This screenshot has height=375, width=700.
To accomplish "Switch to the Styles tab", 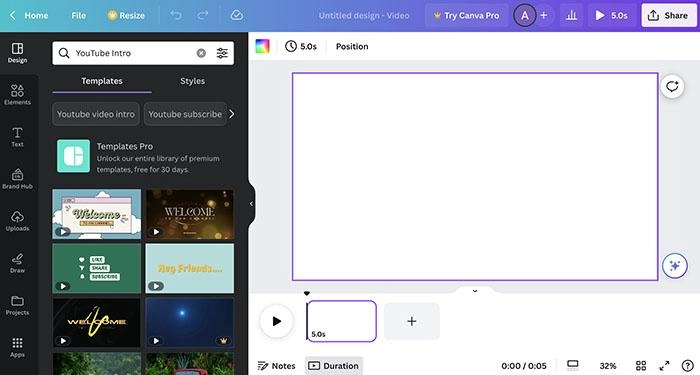I will tap(192, 81).
